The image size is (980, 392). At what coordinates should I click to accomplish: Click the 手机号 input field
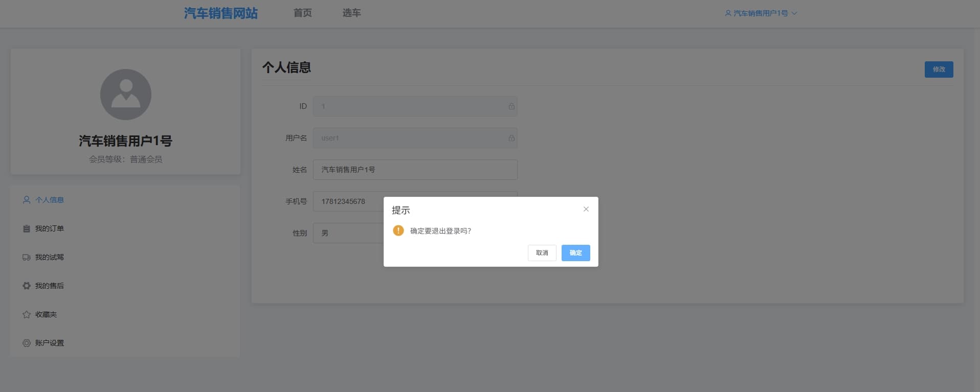point(348,201)
